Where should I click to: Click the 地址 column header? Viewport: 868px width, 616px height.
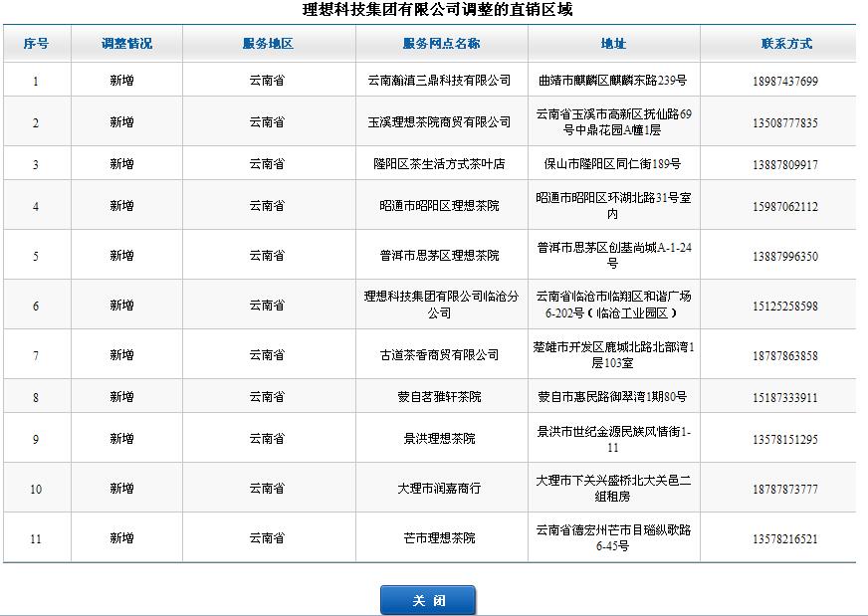[613, 44]
